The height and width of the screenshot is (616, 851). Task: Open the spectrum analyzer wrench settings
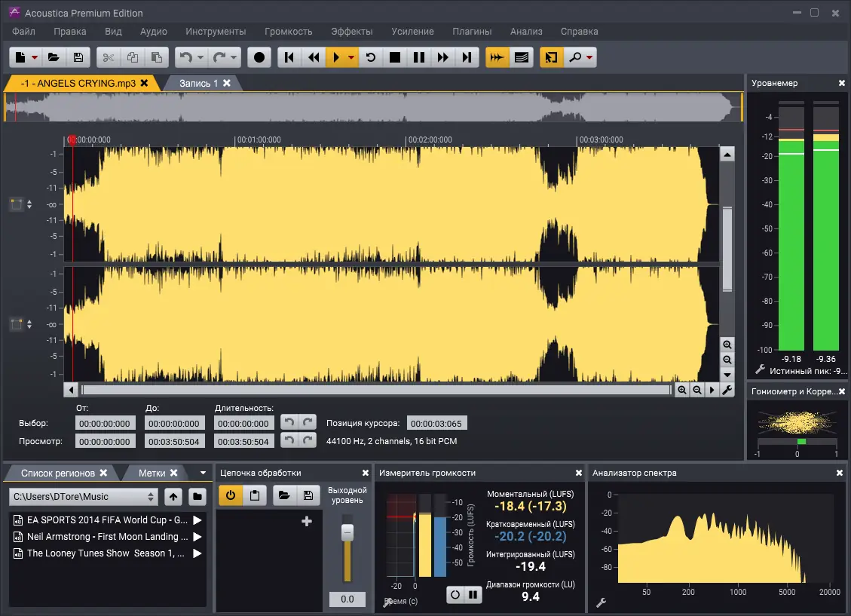(x=601, y=602)
